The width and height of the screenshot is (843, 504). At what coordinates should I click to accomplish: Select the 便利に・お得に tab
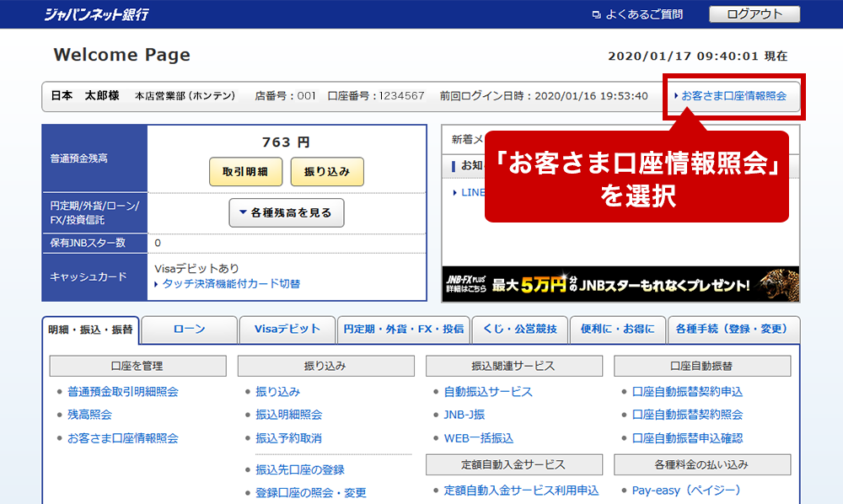[x=618, y=329]
